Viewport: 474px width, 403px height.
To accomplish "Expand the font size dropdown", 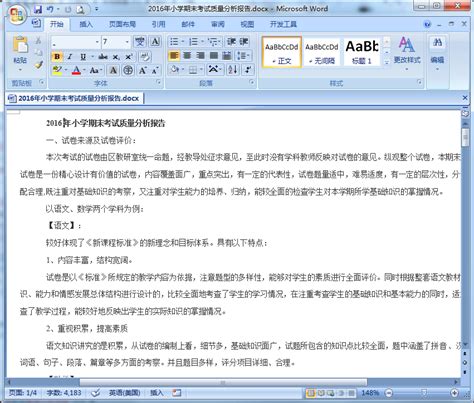I will click(x=127, y=42).
